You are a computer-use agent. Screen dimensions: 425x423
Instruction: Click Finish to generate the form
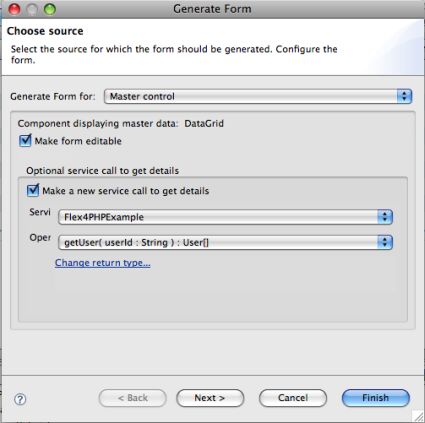[x=376, y=398]
